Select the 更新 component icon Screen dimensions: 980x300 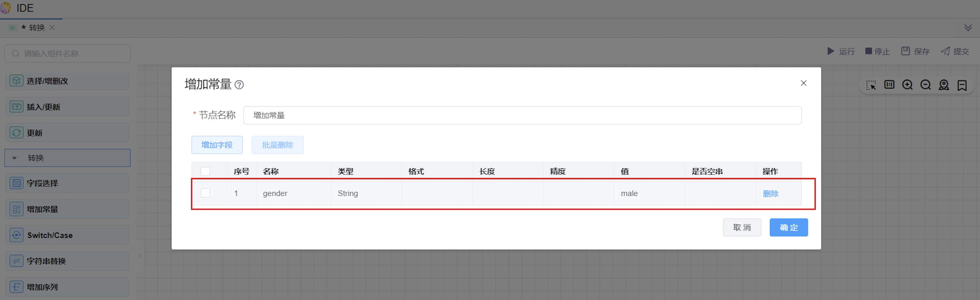[x=16, y=132]
